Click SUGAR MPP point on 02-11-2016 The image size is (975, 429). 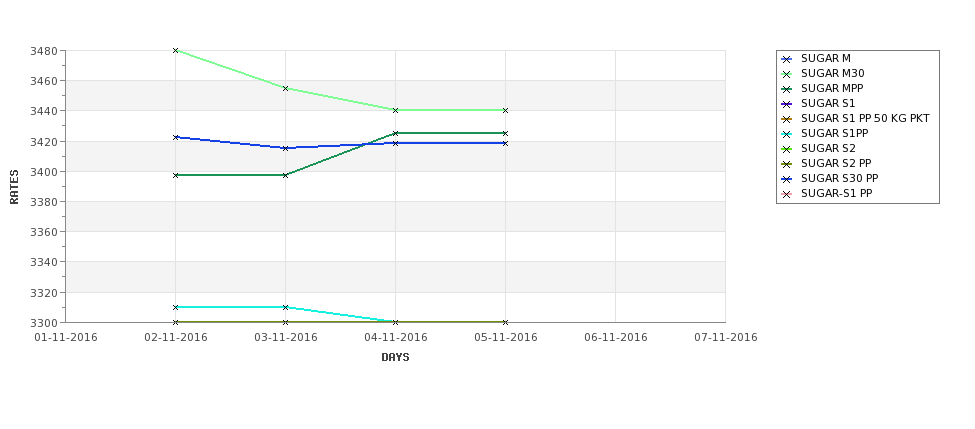[175, 175]
